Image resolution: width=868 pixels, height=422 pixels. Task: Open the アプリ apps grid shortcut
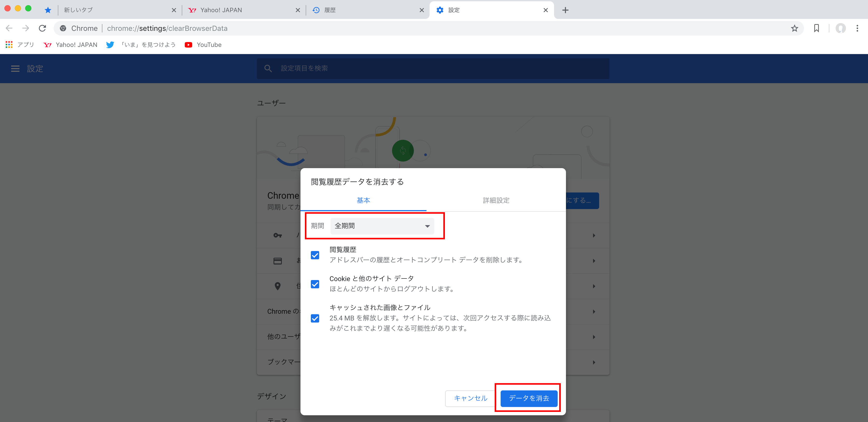20,45
